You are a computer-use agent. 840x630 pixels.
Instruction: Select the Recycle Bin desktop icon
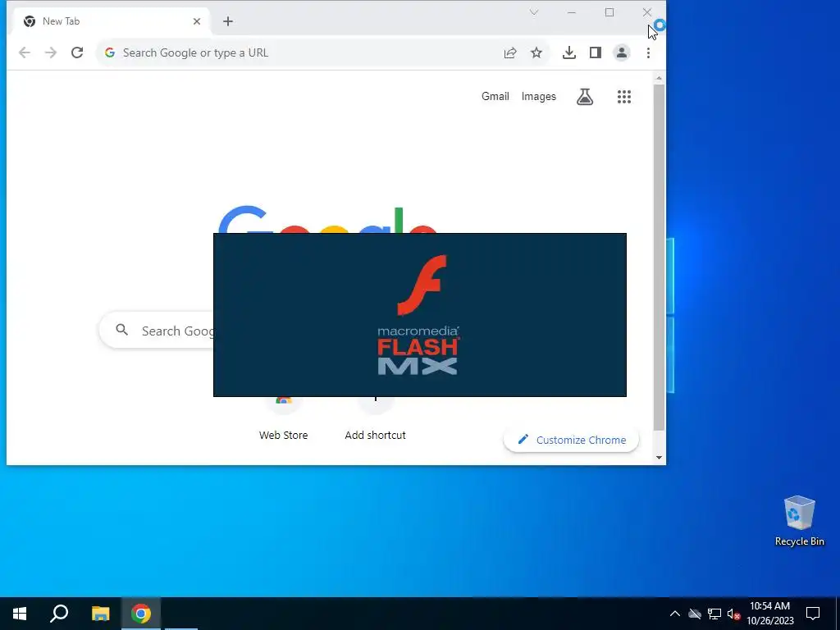(799, 521)
